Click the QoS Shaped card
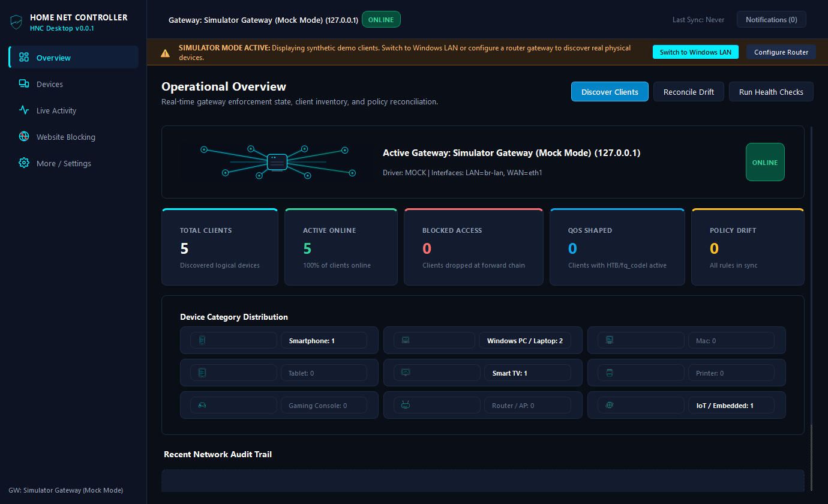The image size is (828, 504). tap(617, 247)
